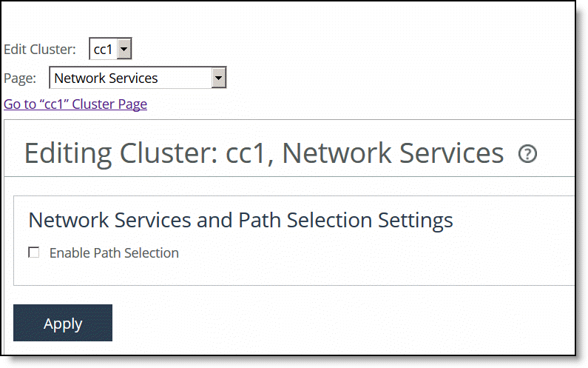This screenshot has width=588, height=368.
Task: Click the Page field label
Action: coord(20,78)
